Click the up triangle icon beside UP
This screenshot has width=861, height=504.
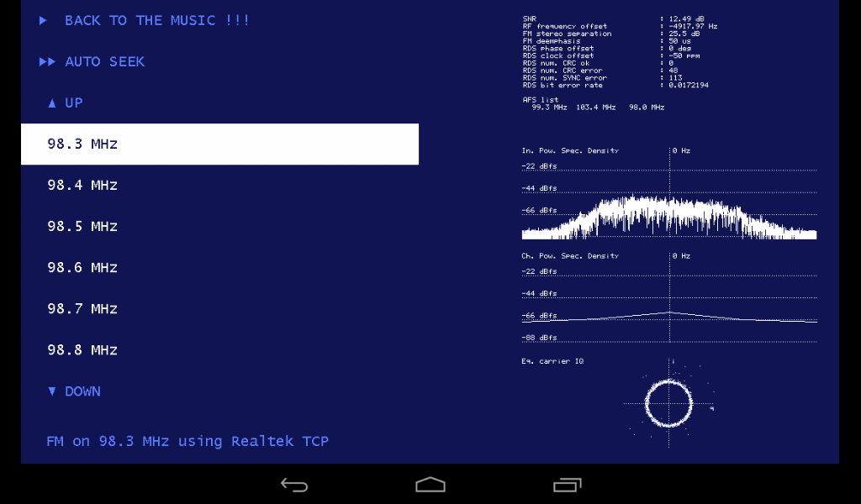coord(51,103)
